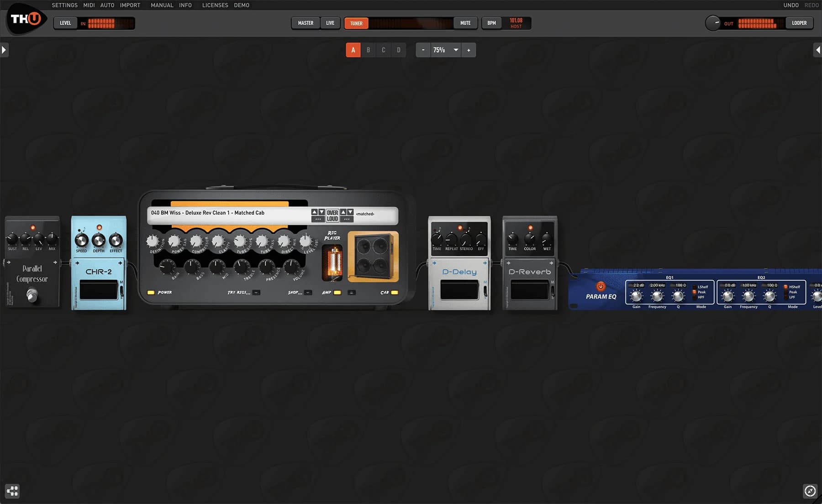Image resolution: width=822 pixels, height=504 pixels.
Task: Open the signal chain routing view via bottom-left icon
Action: 12,491
